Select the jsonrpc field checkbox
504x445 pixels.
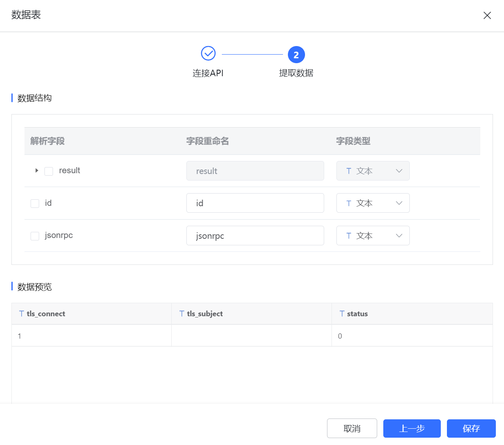(35, 236)
